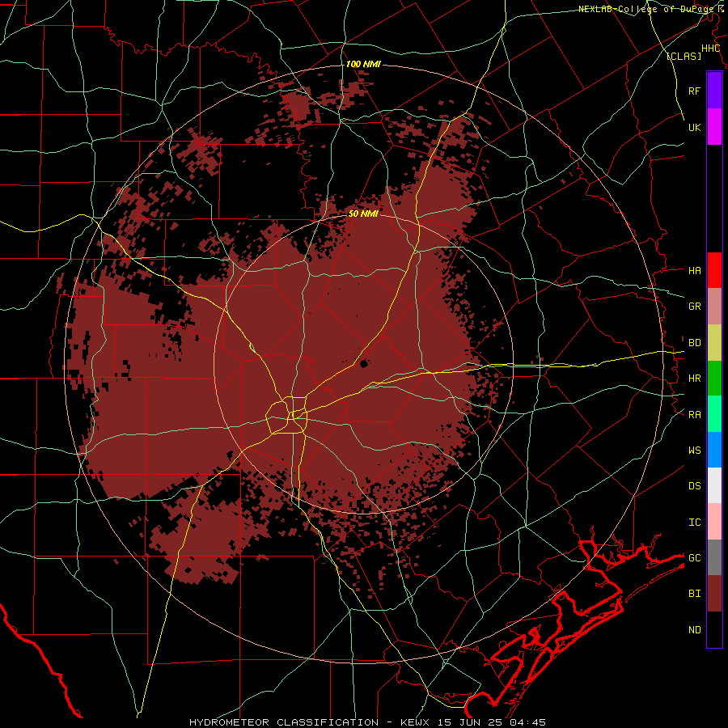Click the GR legend label
The height and width of the screenshot is (728, 728).
tap(694, 307)
